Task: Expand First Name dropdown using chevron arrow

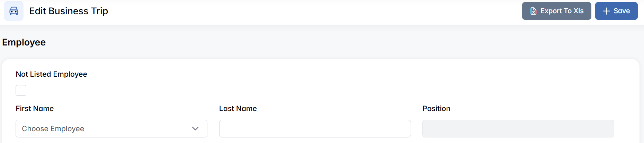Action: pyautogui.click(x=195, y=129)
